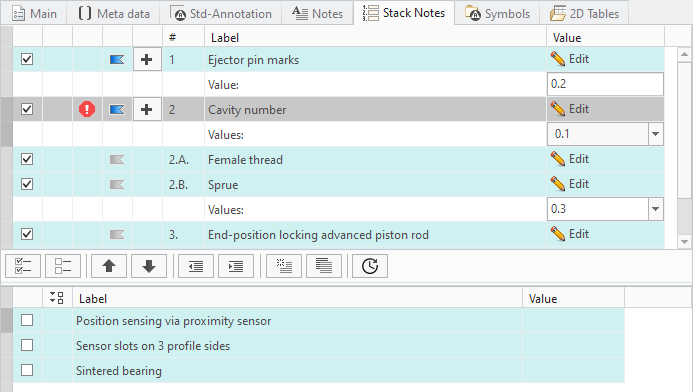Click the uncheck-all items toolbar icon
This screenshot has width=693, height=392.
coord(63,266)
